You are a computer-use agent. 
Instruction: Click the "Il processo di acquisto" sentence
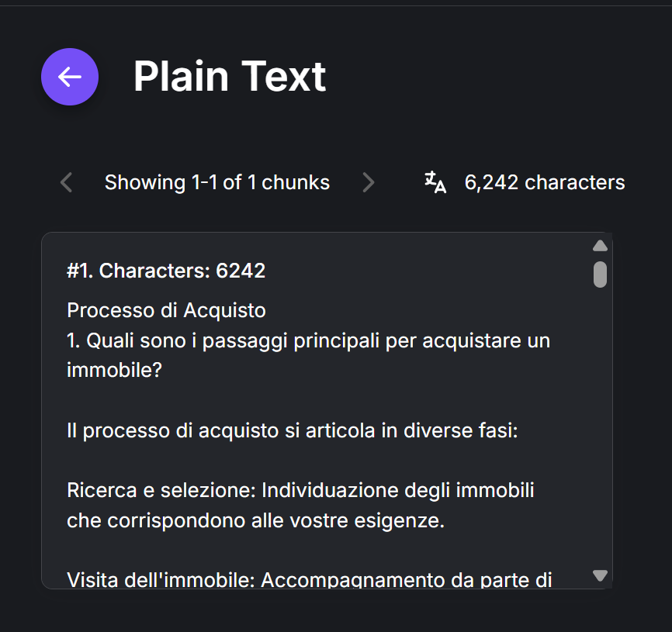tap(292, 430)
